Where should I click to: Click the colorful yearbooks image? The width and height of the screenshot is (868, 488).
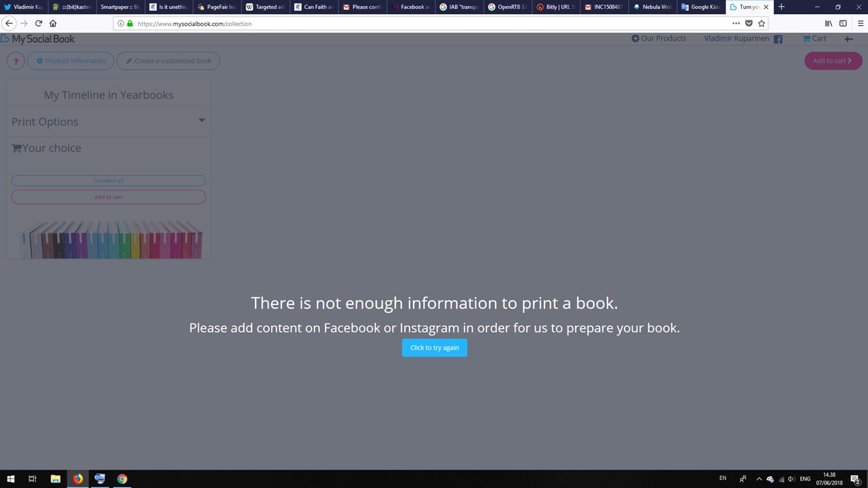click(x=112, y=240)
